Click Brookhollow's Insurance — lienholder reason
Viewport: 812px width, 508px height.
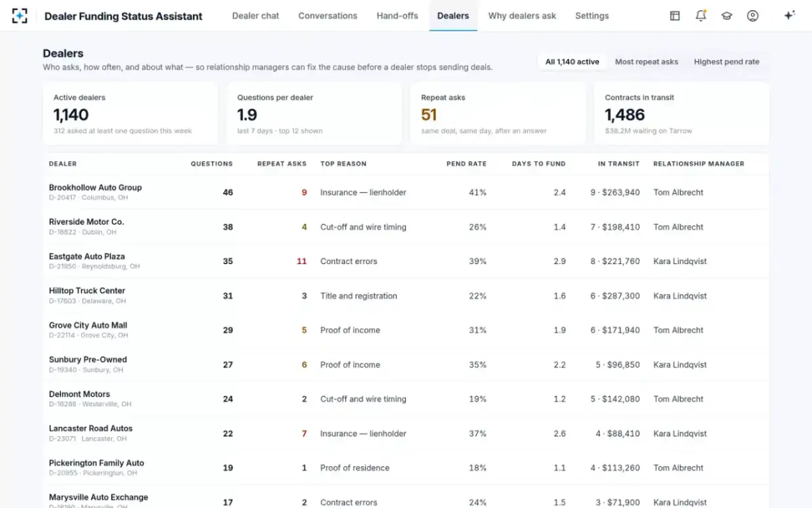(363, 192)
